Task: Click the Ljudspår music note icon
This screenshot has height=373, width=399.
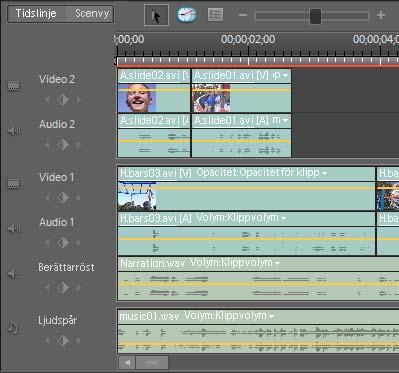Action: 13,327
